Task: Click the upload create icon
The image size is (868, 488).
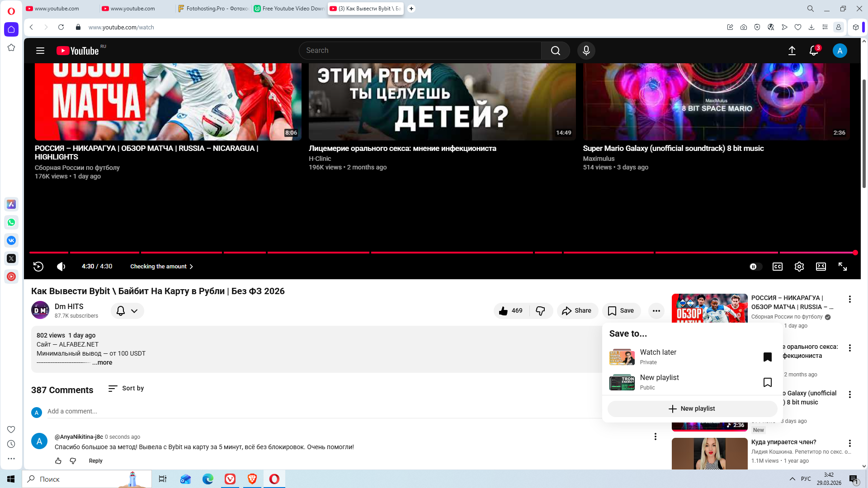Action: pyautogui.click(x=792, y=51)
